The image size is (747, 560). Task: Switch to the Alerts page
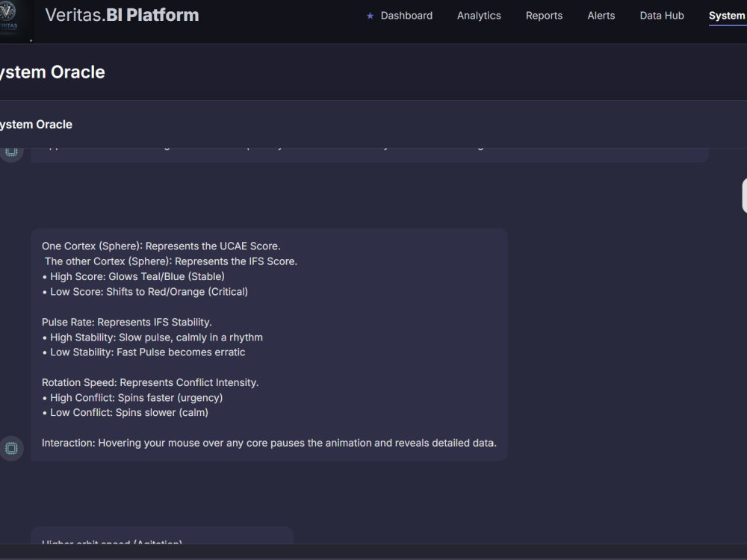coord(601,16)
